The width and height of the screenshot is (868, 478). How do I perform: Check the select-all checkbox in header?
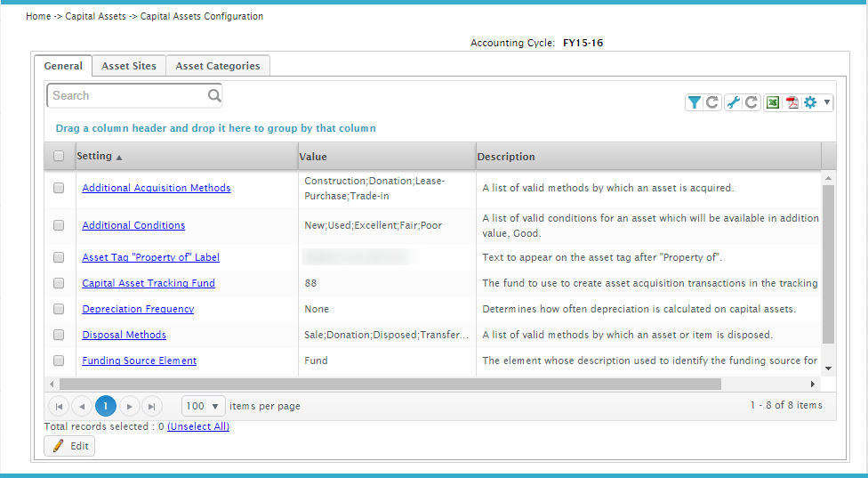[59, 156]
